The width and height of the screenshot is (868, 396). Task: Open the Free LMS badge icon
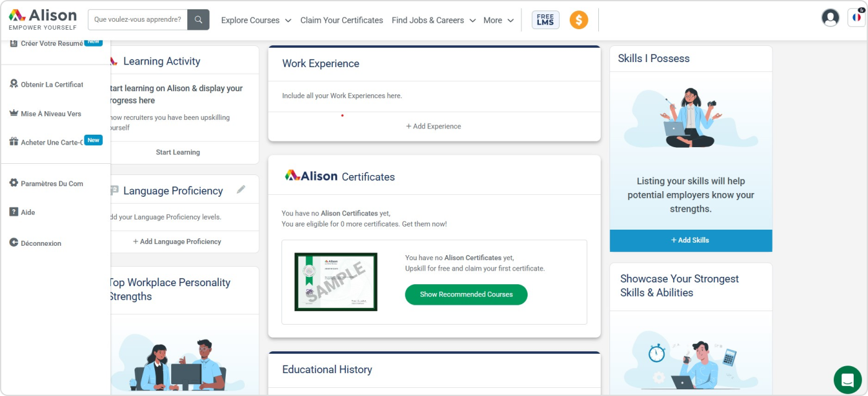(x=546, y=20)
